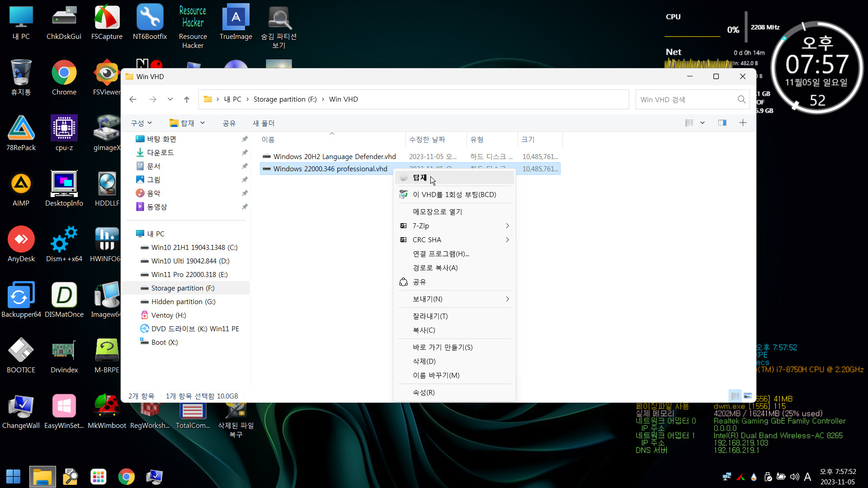Choose 메모장으로 열기 from context menu
The height and width of the screenshot is (488, 868).
coord(454,211)
